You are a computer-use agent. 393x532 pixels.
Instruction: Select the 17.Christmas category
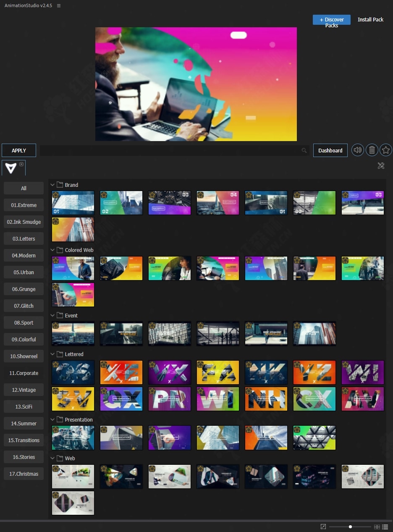tap(24, 474)
